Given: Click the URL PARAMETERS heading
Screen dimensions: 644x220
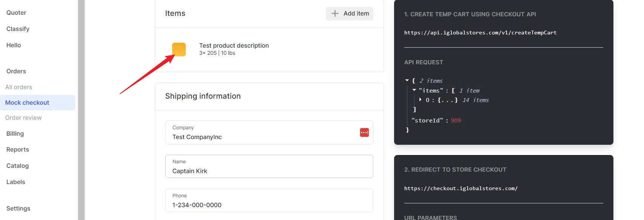Looking at the screenshot, I should coord(430,218).
